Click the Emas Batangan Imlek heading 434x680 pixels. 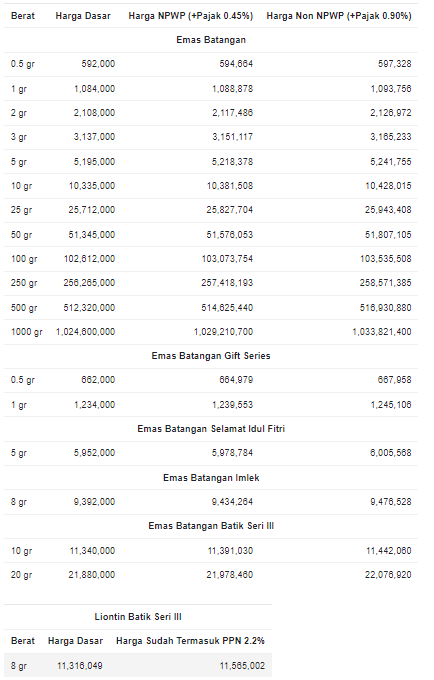coord(211,478)
